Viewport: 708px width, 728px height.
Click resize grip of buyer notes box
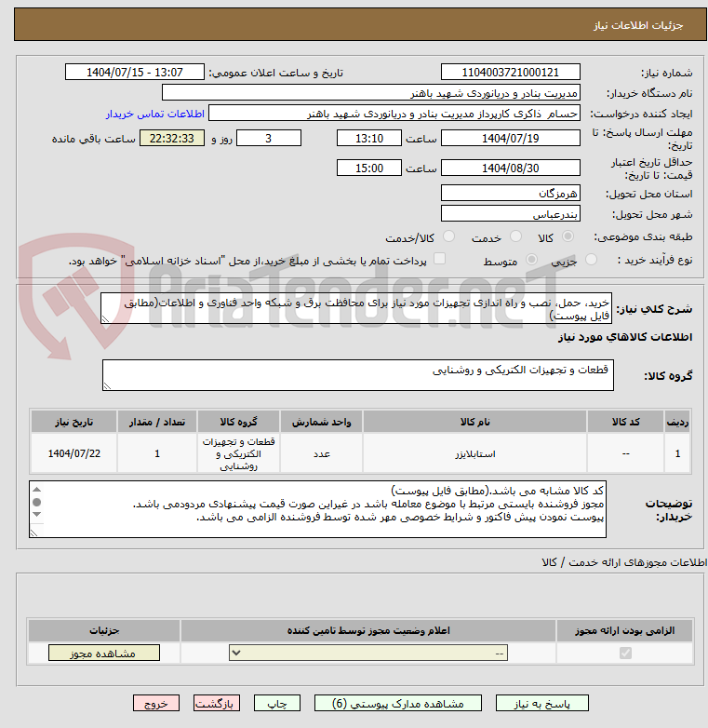click(x=34, y=533)
